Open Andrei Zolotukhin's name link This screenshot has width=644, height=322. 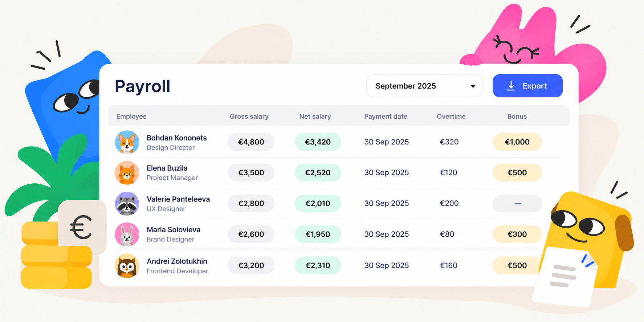point(177,261)
